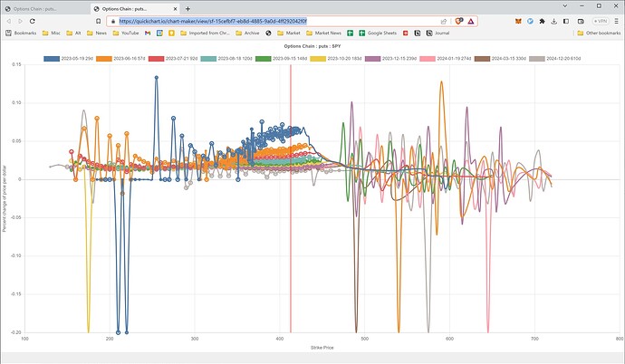
Task: Open the Market bookmarks folder
Action: pyautogui.click(x=289, y=34)
